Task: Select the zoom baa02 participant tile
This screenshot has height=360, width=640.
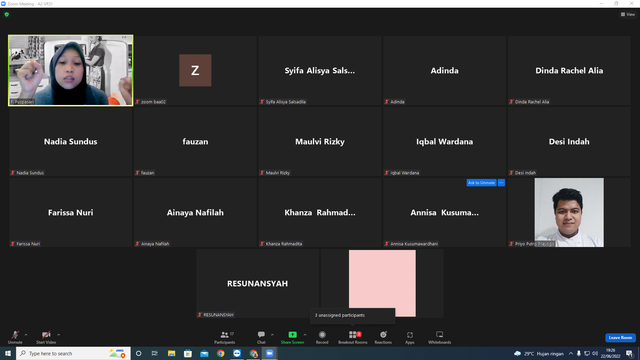Action: point(195,70)
